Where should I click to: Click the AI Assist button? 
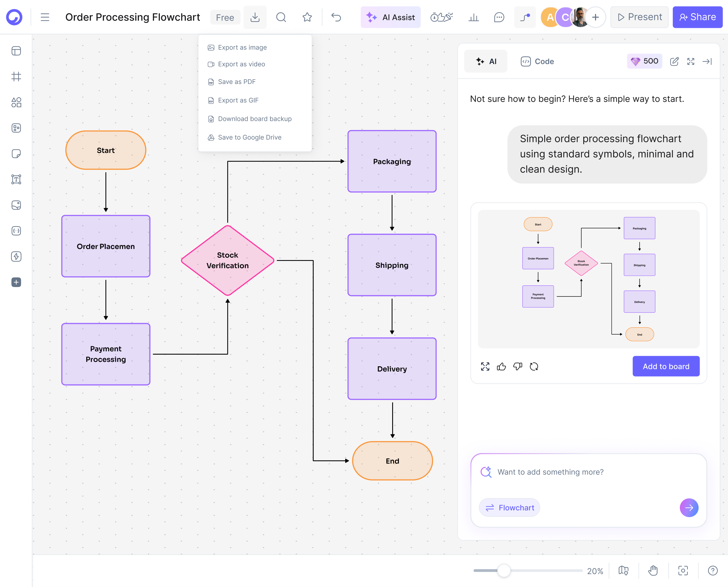coord(390,17)
